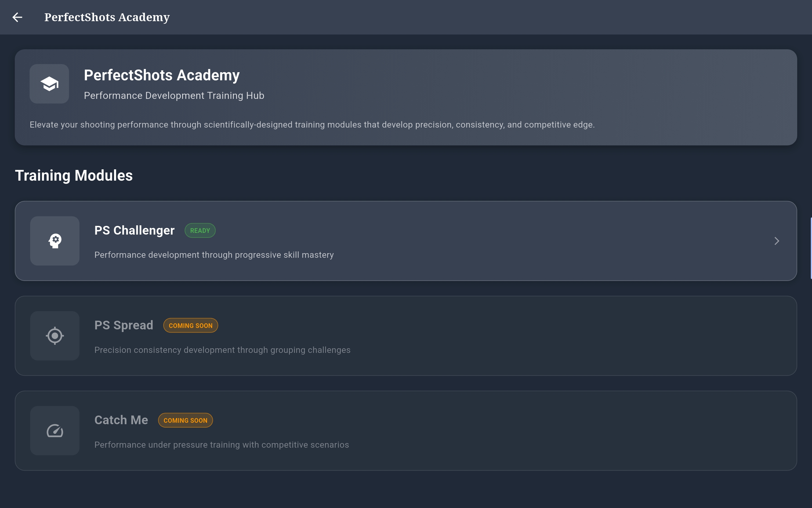Click the graduation cap Academy icon

tap(49, 84)
